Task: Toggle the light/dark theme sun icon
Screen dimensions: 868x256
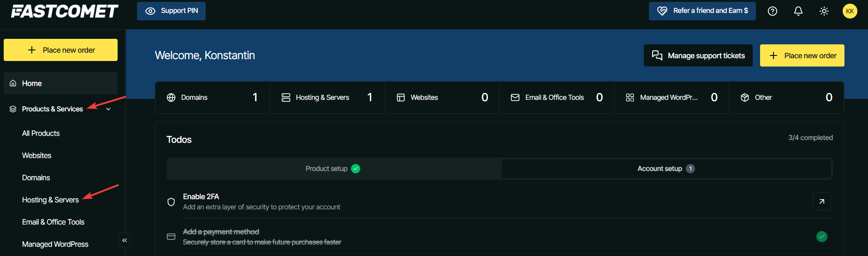Action: tap(824, 11)
